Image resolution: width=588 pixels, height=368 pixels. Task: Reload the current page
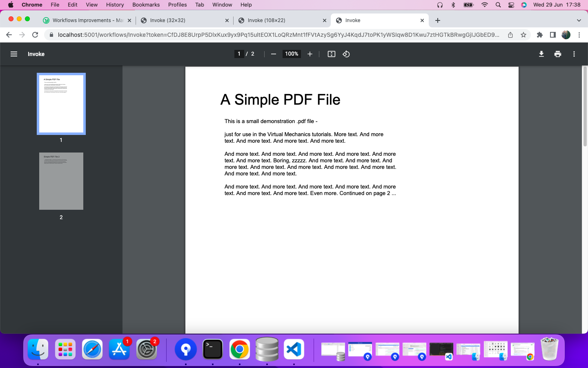pos(35,35)
